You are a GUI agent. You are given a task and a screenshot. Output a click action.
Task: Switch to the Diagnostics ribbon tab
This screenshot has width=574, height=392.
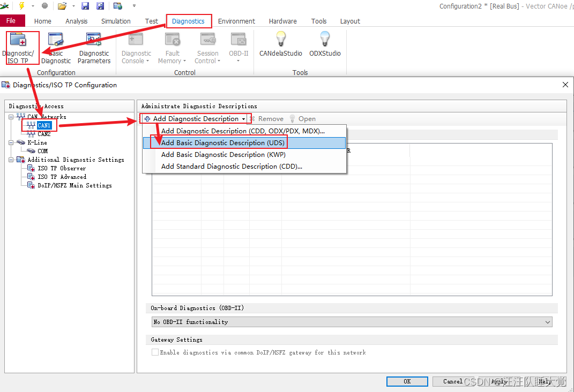(188, 21)
